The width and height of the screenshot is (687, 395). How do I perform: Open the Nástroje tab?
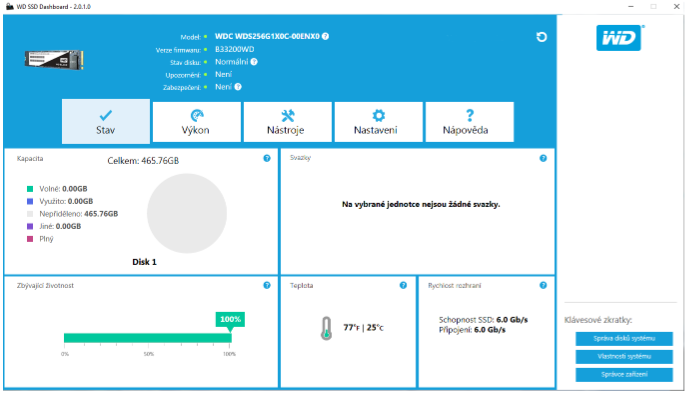coord(287,122)
